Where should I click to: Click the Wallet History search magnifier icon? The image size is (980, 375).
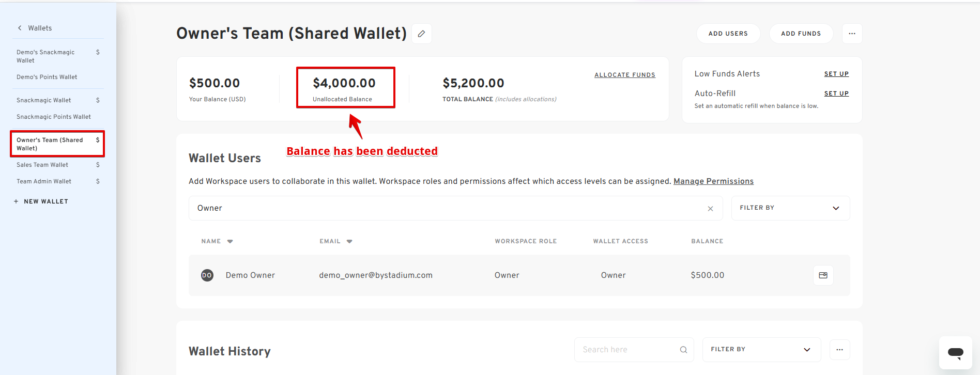coord(683,350)
